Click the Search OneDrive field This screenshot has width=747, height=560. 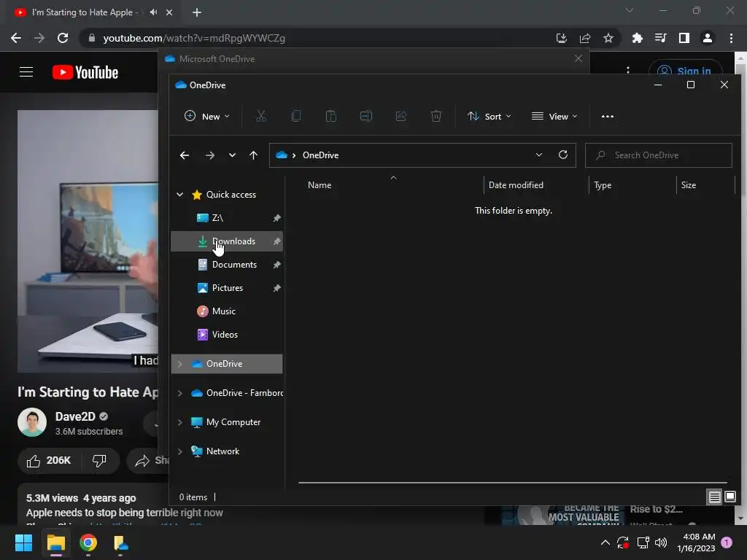tap(659, 155)
